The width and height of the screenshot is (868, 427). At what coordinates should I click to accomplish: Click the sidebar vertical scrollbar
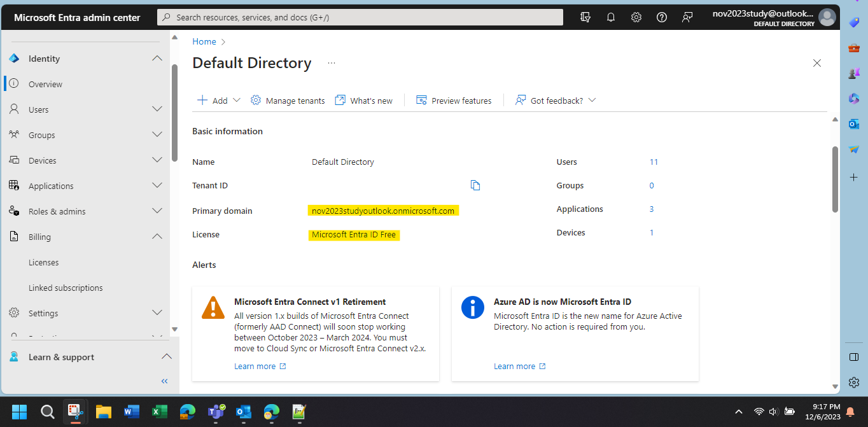pyautogui.click(x=175, y=113)
